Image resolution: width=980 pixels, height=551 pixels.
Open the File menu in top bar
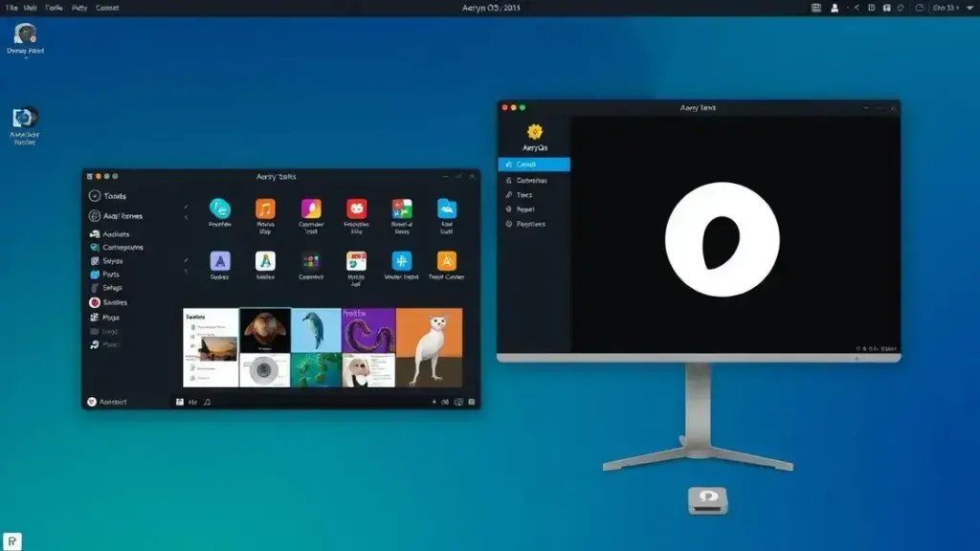pos(11,8)
